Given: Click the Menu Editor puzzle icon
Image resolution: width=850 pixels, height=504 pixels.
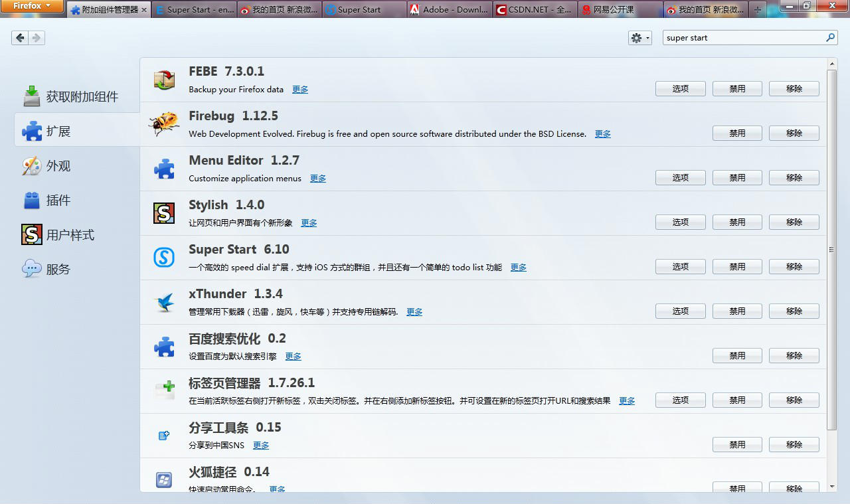Looking at the screenshot, I should (x=164, y=169).
